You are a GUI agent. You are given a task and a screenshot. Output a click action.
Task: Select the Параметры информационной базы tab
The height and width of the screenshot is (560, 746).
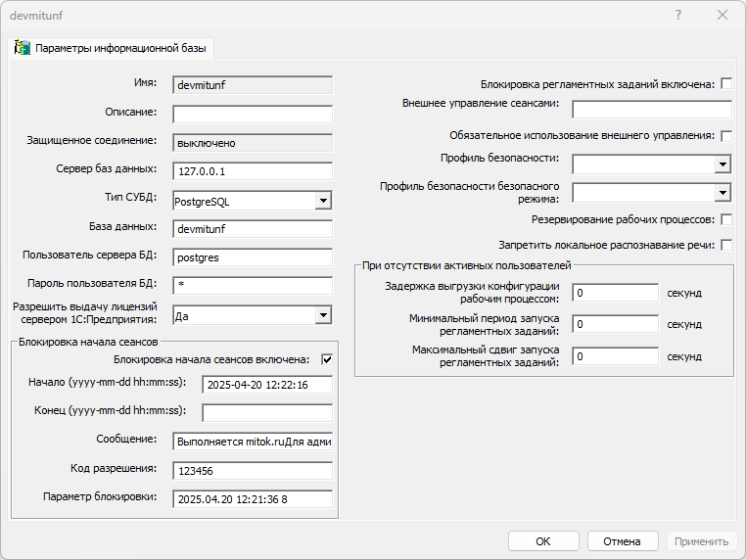[111, 48]
